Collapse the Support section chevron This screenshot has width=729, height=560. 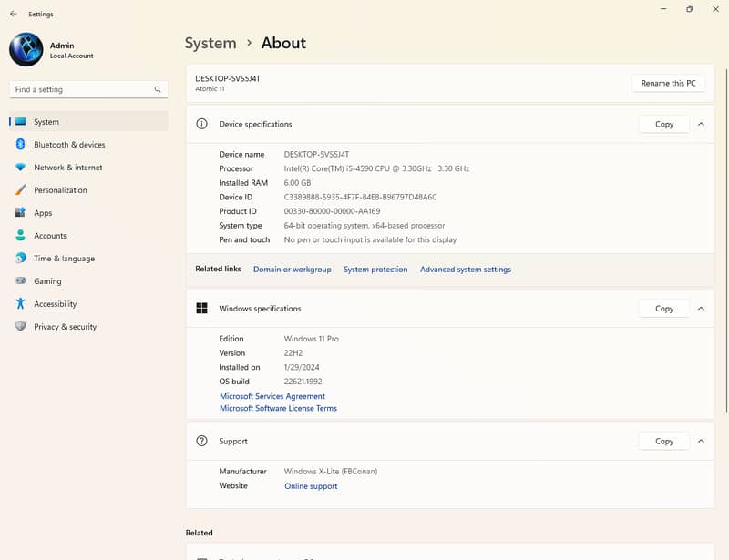(701, 441)
